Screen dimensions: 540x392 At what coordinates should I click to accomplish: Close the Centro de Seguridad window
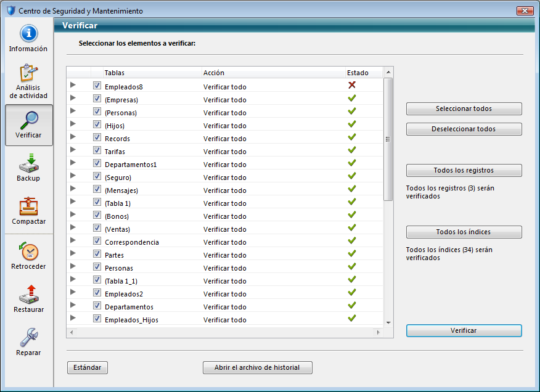point(525,10)
